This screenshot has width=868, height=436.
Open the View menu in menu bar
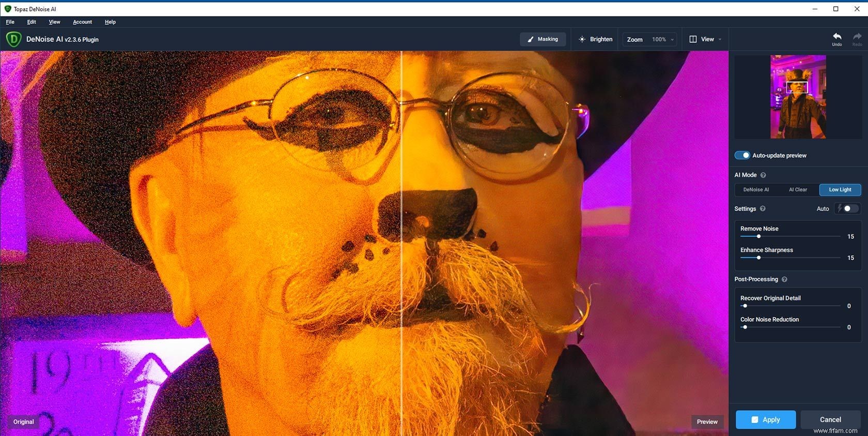point(54,22)
